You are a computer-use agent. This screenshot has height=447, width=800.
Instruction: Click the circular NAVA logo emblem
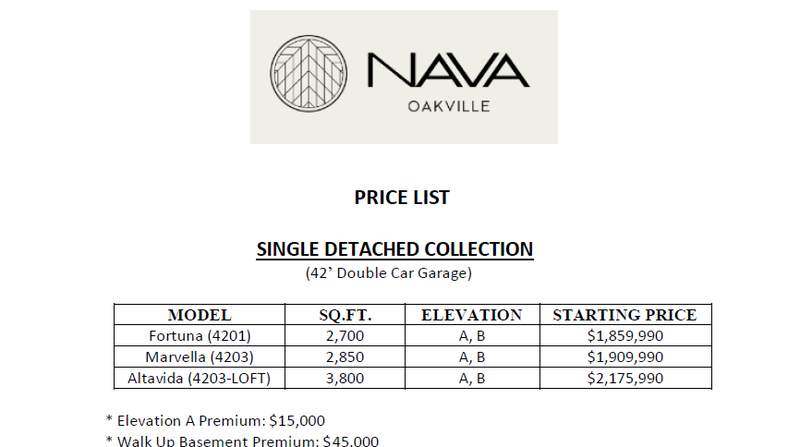pyautogui.click(x=308, y=75)
